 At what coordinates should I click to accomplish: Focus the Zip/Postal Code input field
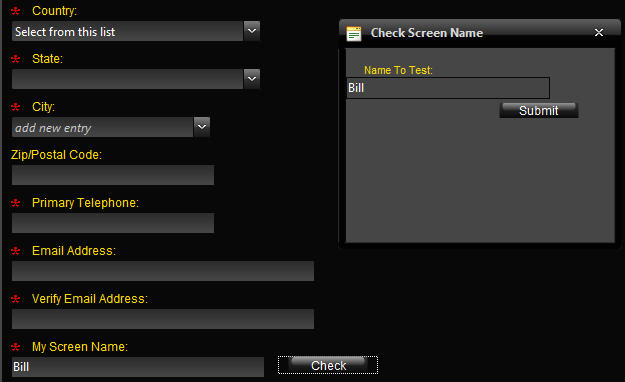click(113, 175)
